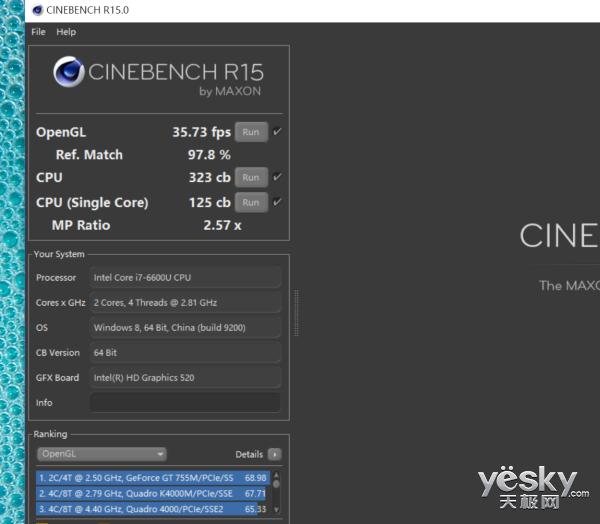
Task: Click the empty Info input field
Action: (x=185, y=402)
